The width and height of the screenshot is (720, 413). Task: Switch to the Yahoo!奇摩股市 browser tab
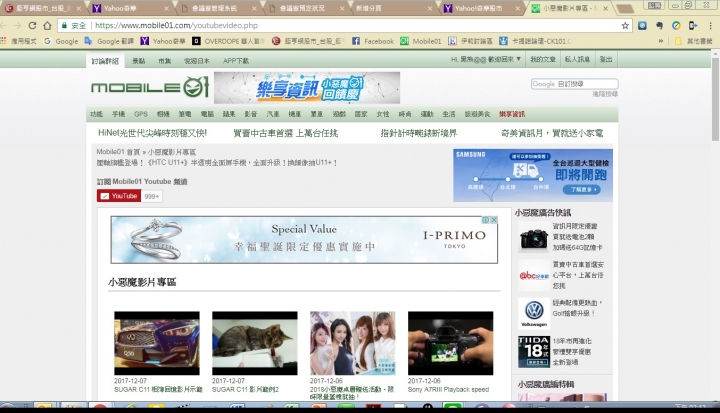[482, 8]
